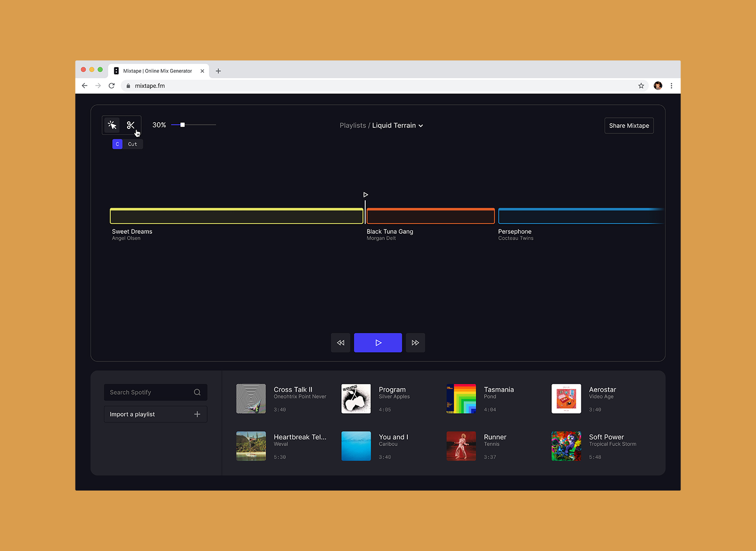Viewport: 756px width, 551px height.
Task: Click the 30% zoom value
Action: coord(159,125)
